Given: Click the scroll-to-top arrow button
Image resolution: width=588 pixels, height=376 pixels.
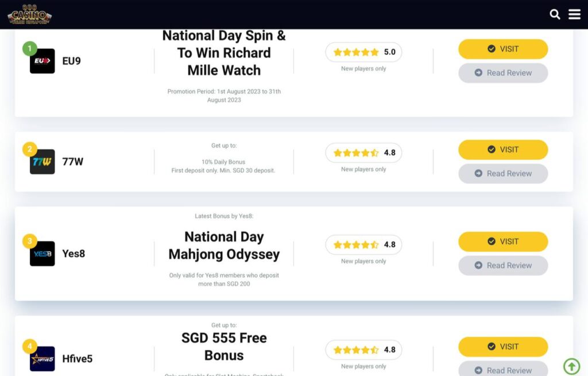Looking at the screenshot, I should 571,367.
